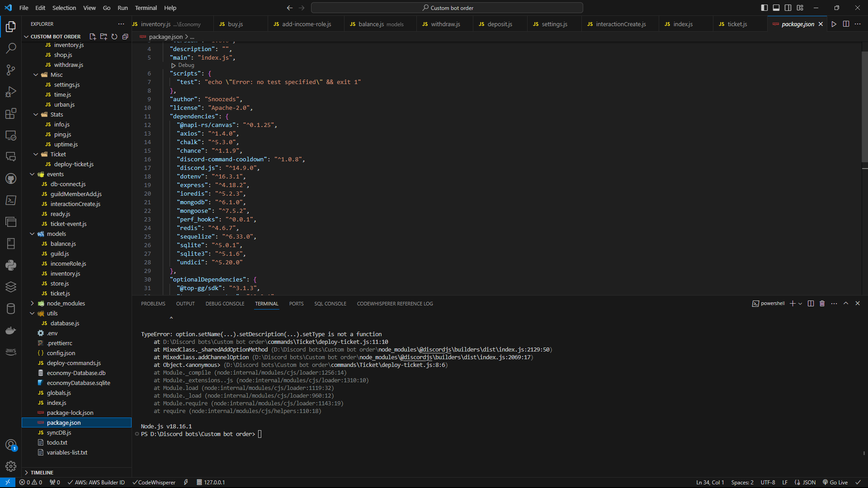
Task: Open economyDatabase.sqlite in explorer
Action: click(78, 383)
